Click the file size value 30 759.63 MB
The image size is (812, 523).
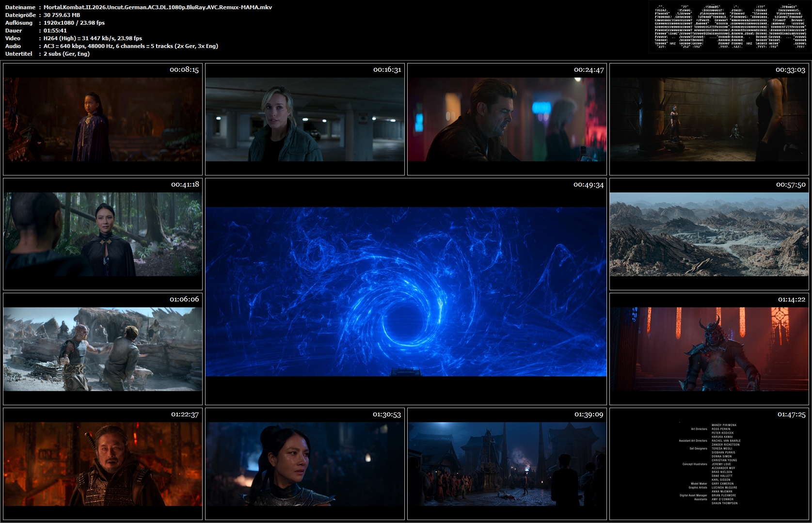62,15
